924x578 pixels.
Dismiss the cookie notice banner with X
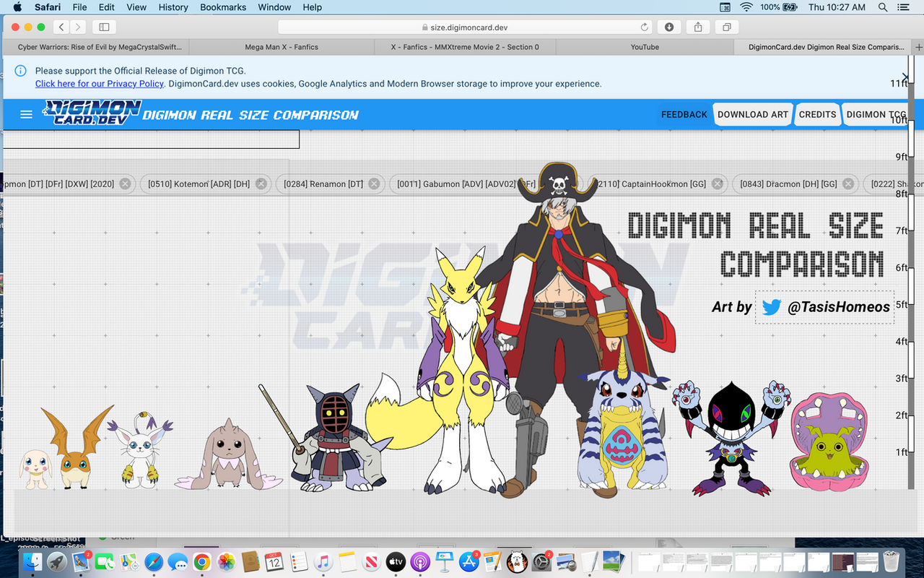pos(906,77)
